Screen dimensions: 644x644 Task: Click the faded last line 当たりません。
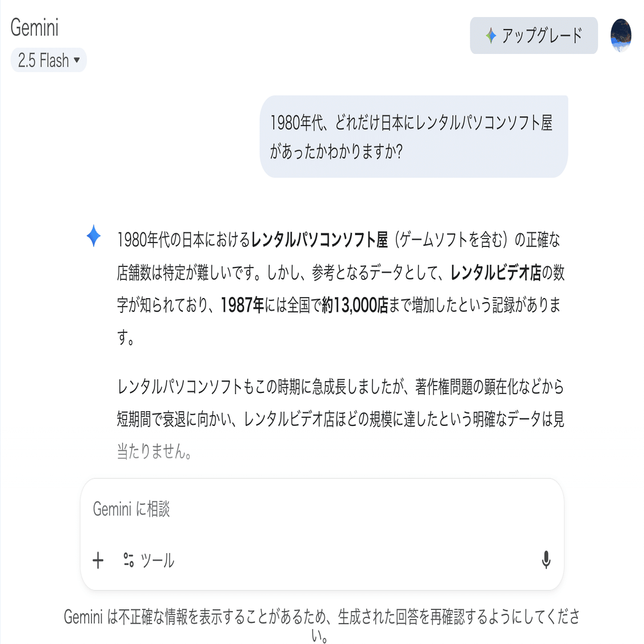(154, 452)
